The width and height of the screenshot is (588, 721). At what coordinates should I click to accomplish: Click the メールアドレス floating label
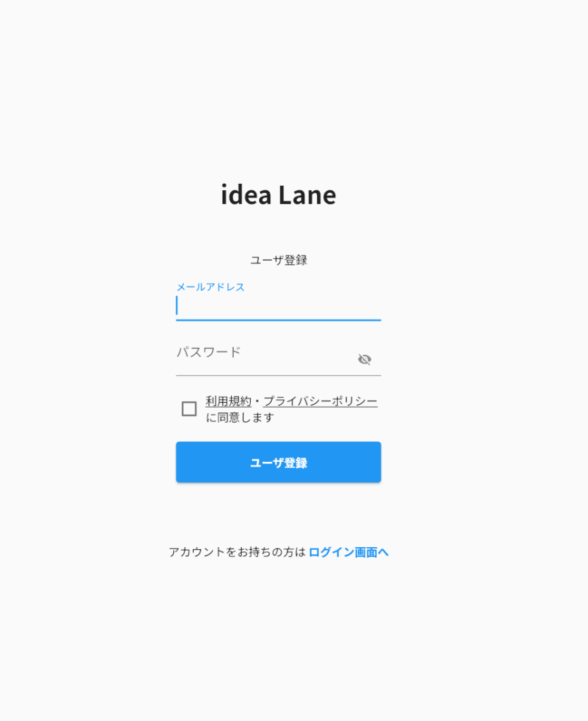pyautogui.click(x=211, y=287)
